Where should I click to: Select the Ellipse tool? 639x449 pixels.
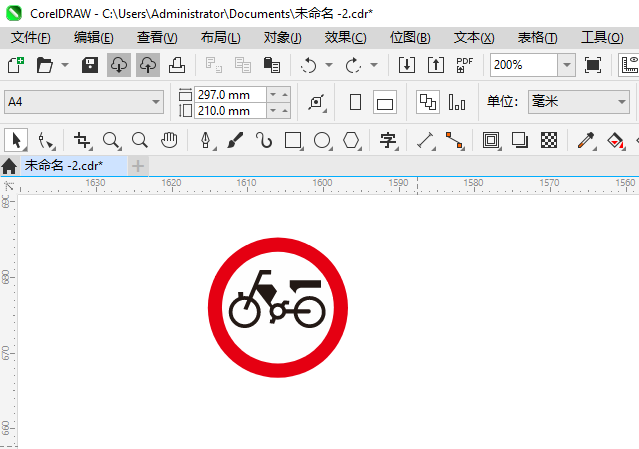tap(322, 141)
